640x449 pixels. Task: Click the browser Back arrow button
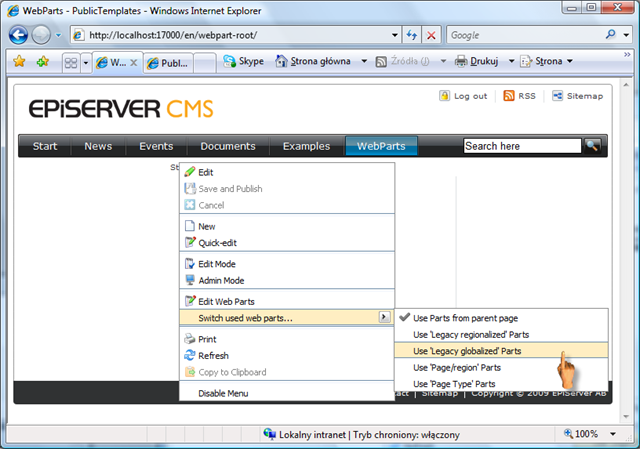pyautogui.click(x=18, y=35)
